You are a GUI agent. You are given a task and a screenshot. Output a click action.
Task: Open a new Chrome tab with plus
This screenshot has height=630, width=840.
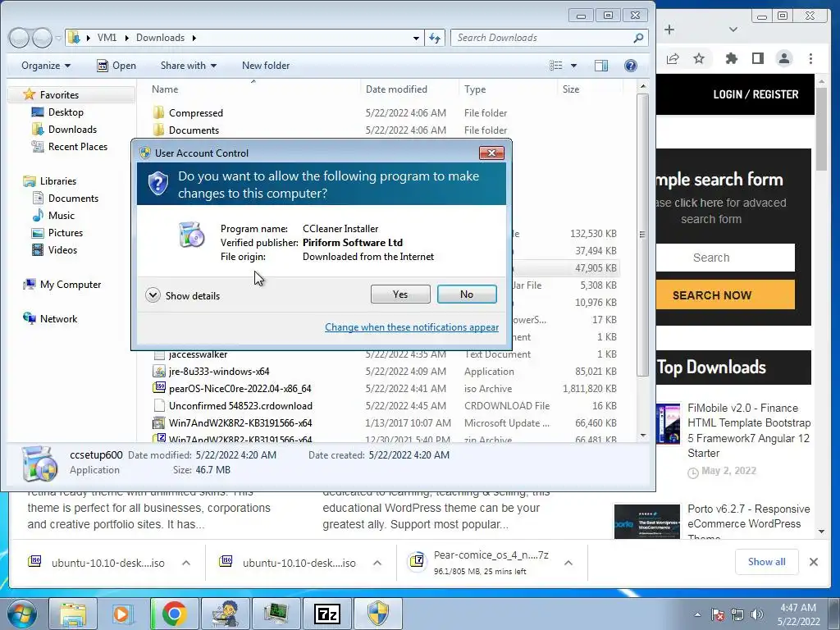pyautogui.click(x=669, y=30)
